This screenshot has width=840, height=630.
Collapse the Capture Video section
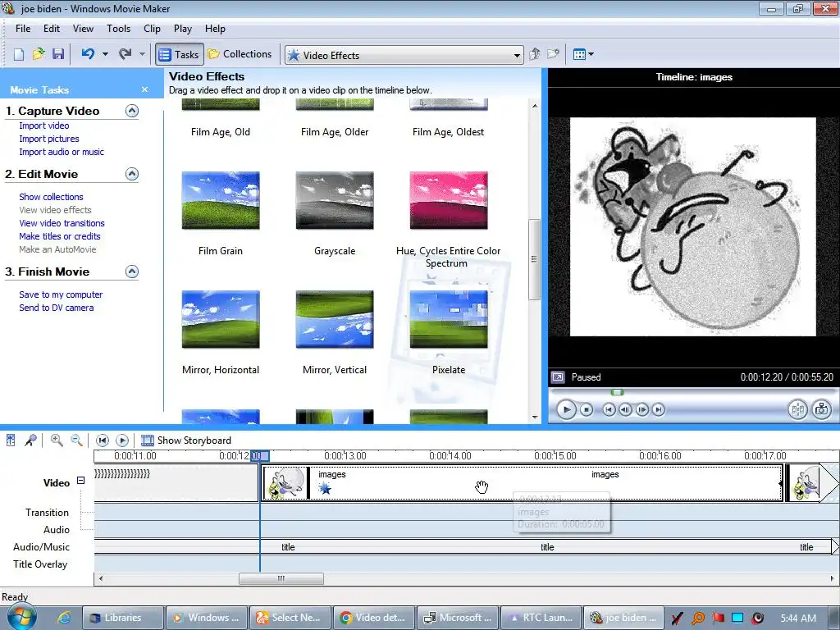(x=132, y=111)
